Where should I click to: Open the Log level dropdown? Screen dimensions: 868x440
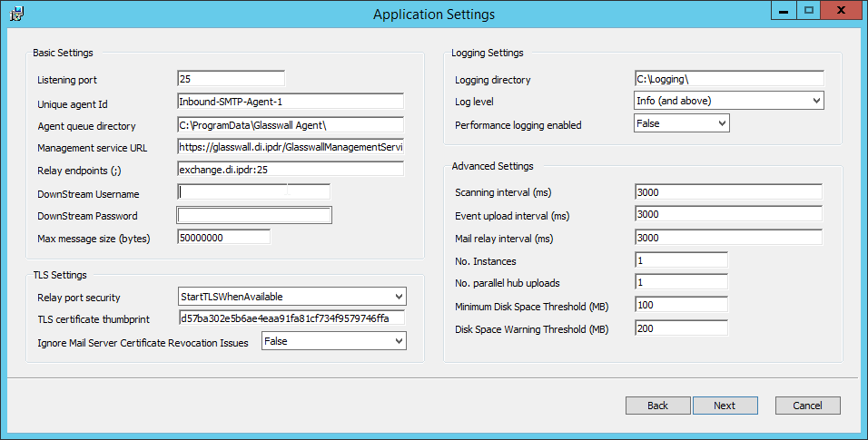tap(728, 101)
